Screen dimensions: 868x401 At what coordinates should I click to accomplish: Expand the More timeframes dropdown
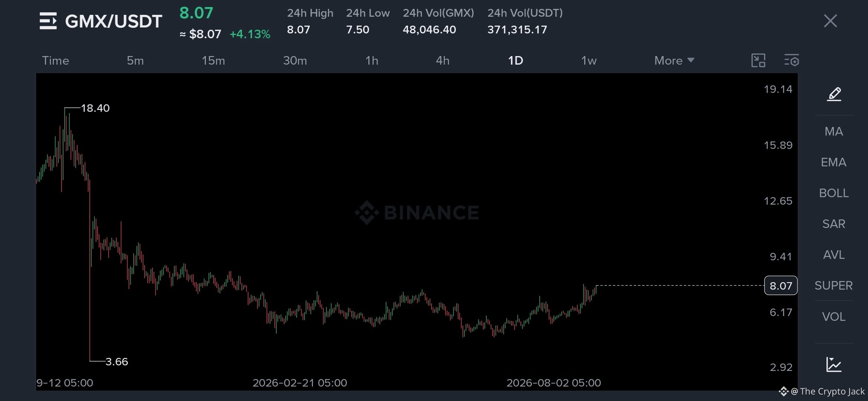pos(674,61)
